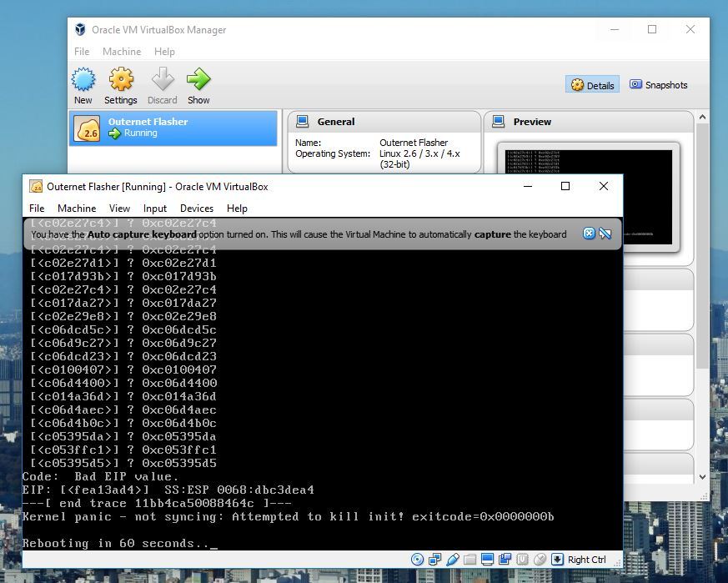728x583 pixels.
Task: Click the New virtual machine icon
Action: click(x=83, y=86)
